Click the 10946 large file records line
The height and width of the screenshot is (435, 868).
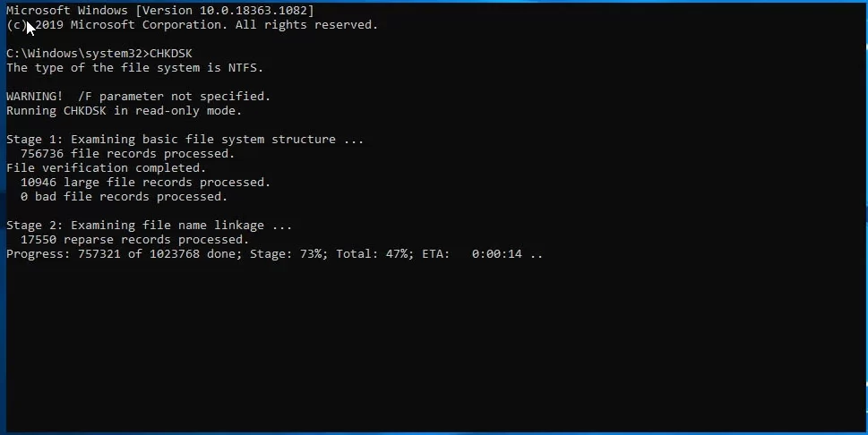click(x=146, y=182)
